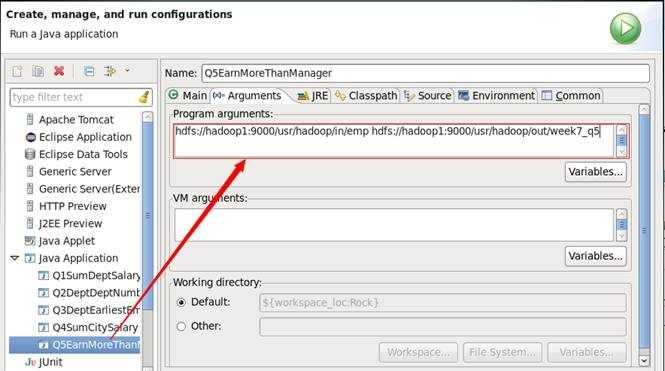Image resolution: width=665 pixels, height=371 pixels.
Task: Collapse the Java Application tree node
Action: 15,258
